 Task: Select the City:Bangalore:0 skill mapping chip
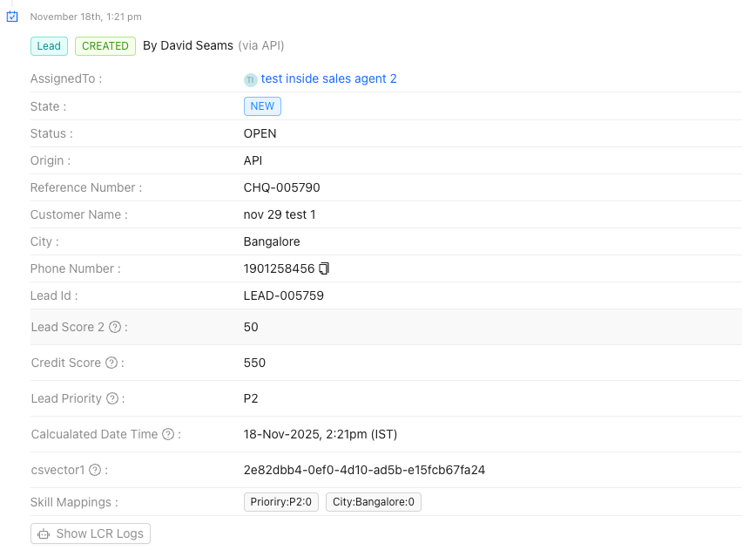(373, 502)
